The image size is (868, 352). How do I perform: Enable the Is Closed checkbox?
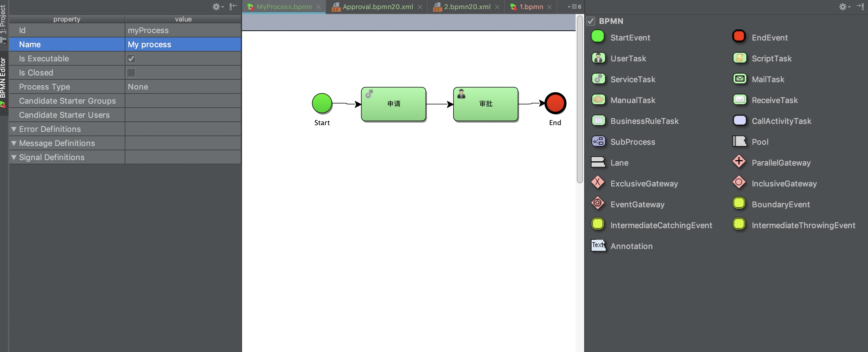pos(131,72)
